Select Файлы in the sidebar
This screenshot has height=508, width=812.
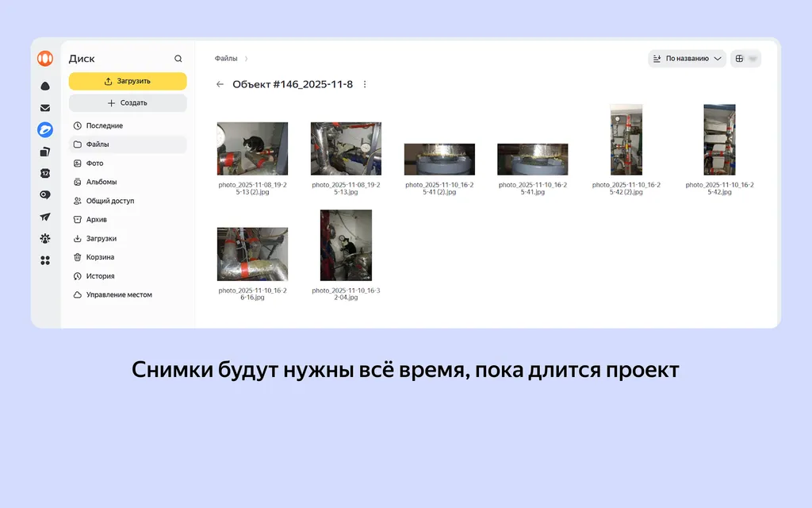(128, 144)
